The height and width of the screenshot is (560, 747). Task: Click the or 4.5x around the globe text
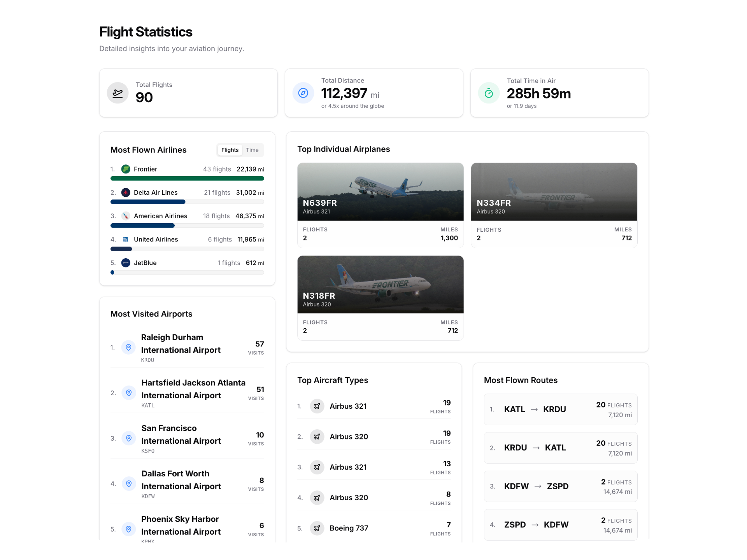[x=352, y=106]
